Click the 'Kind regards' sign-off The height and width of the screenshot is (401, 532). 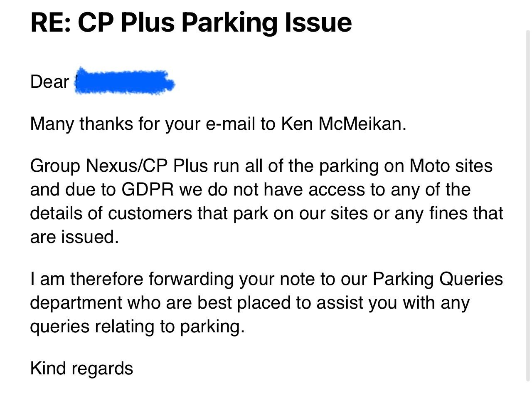pos(81,369)
